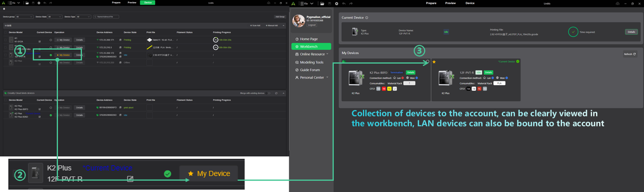Image resolution: width=644 pixels, height=192 pixels.
Task: Expand Personal Center sidebar item
Action: (x=311, y=78)
